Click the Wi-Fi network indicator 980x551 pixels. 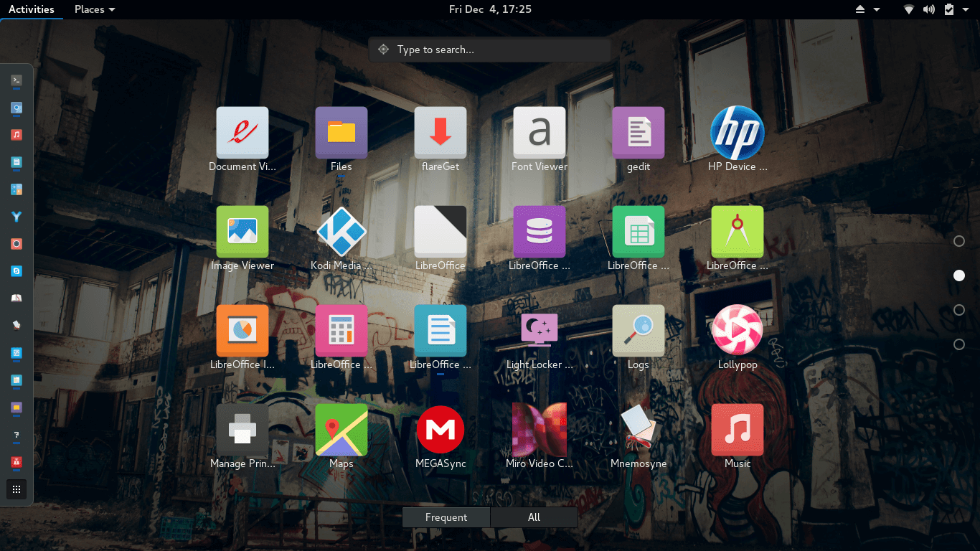point(909,9)
